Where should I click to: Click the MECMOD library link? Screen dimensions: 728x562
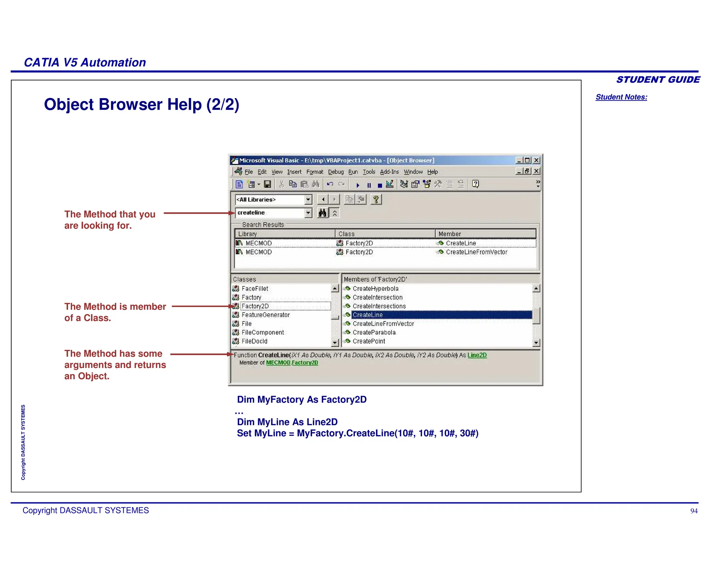click(x=278, y=363)
